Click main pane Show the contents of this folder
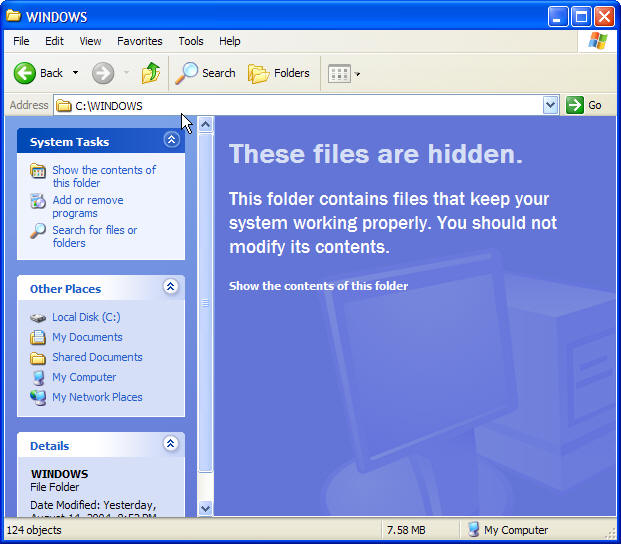The height and width of the screenshot is (544, 621). (x=318, y=286)
